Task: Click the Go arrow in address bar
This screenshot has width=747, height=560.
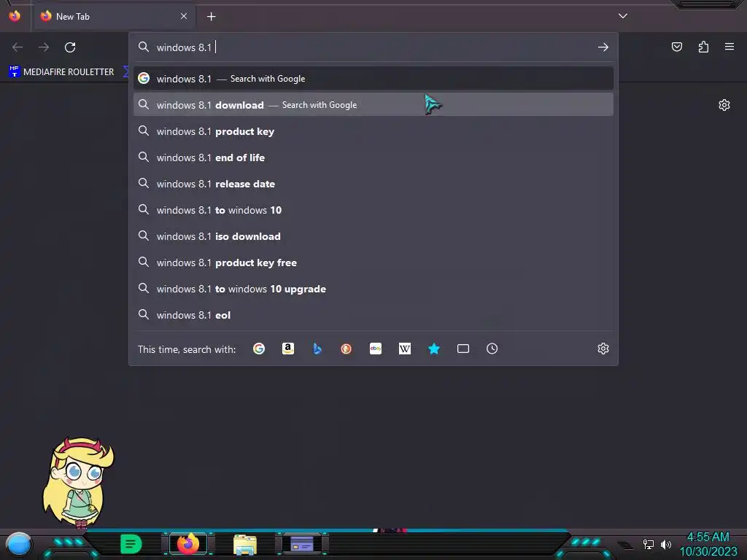Action: (x=603, y=47)
